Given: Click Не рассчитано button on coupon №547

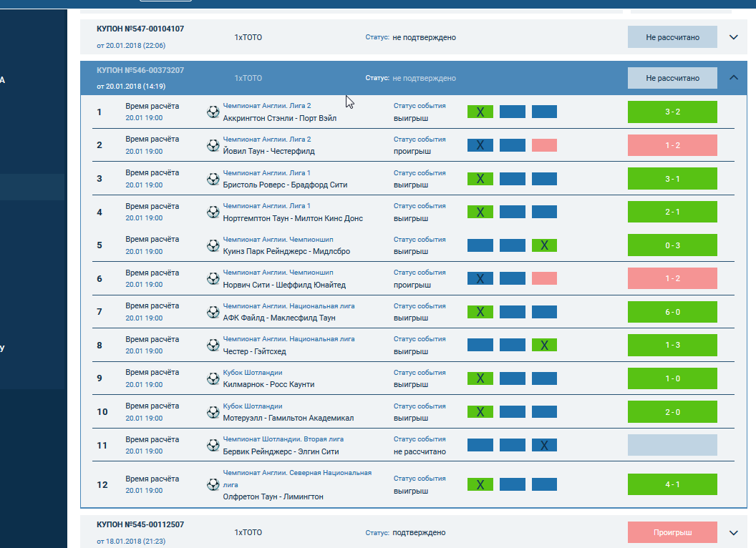Looking at the screenshot, I should (x=672, y=37).
